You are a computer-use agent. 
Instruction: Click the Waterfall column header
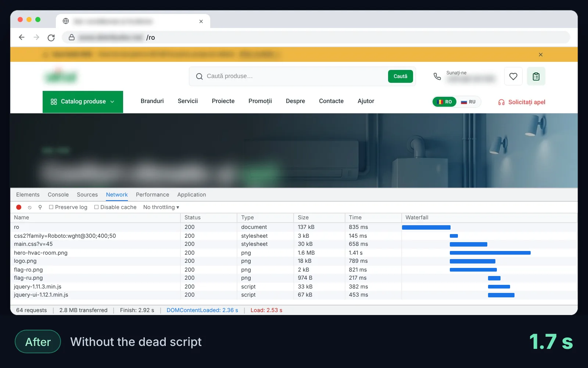490,217
